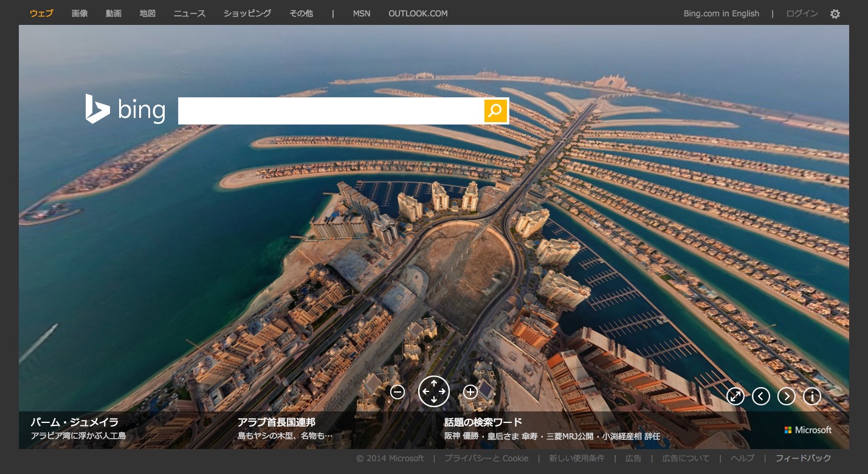The height and width of the screenshot is (474, 868).
Task: Open the 地図 (Maps) tab
Action: pyautogui.click(x=148, y=13)
